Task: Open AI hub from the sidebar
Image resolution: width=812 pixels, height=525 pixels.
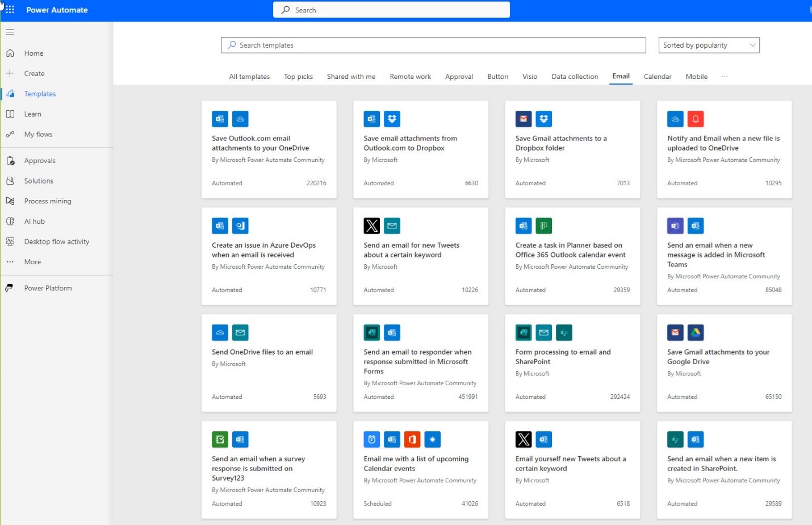Action: pyautogui.click(x=34, y=221)
